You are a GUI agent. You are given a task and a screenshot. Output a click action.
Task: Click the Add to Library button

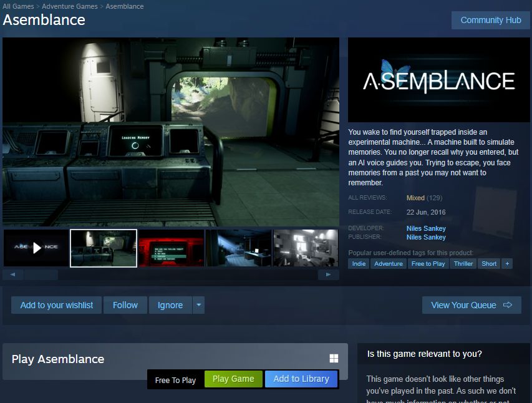tap(301, 379)
